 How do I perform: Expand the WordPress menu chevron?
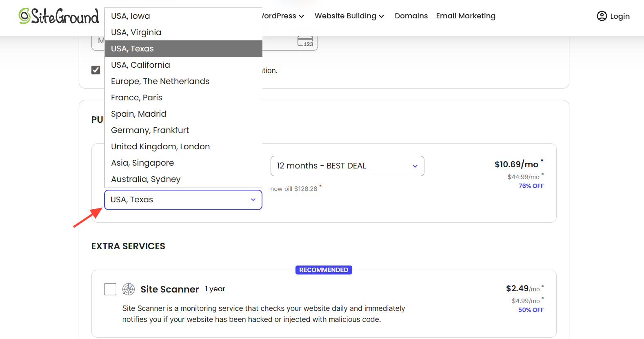coord(302,16)
